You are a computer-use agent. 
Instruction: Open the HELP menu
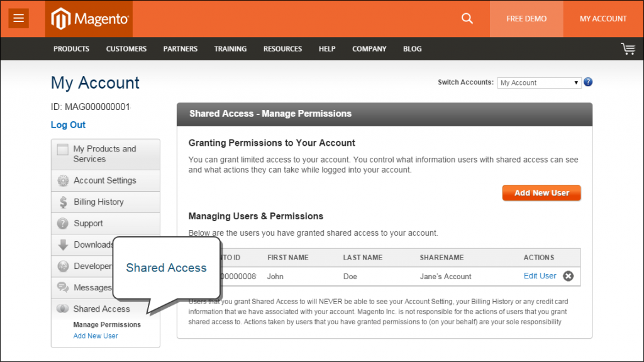[327, 49]
